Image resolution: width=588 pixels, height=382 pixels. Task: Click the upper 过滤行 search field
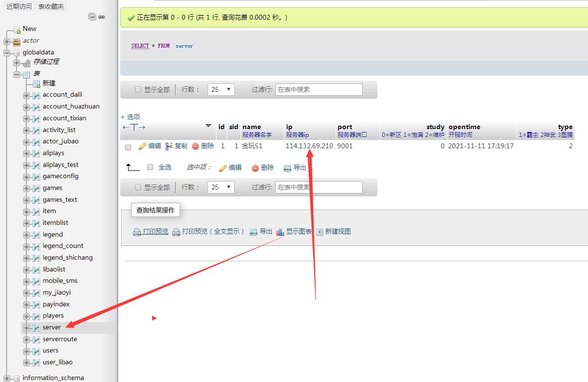point(319,90)
